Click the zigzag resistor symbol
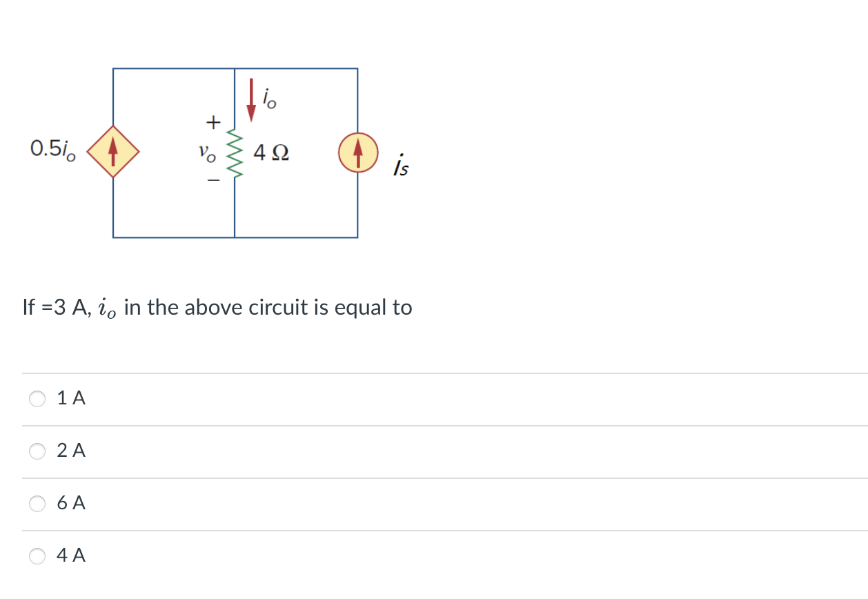Screen dimensions: 868x599 tap(235, 153)
